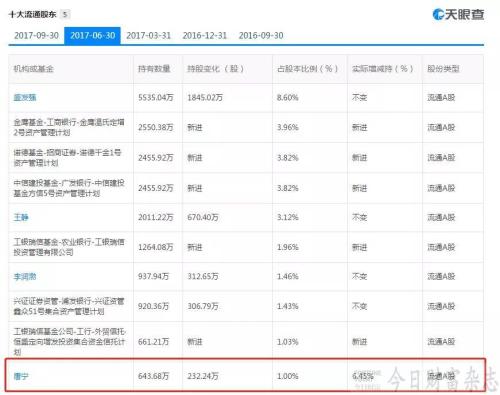Click the 占股本比例（%）column header
Screen dimensions: 500x395
coord(307,69)
